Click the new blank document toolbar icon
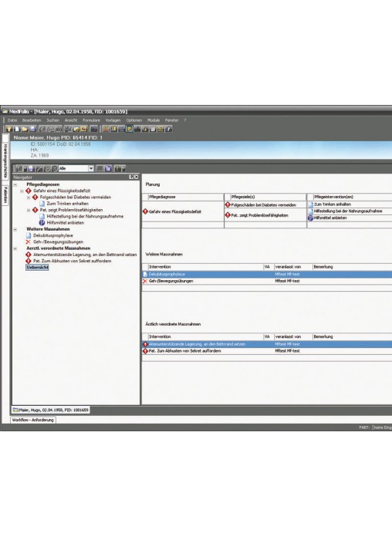 coord(17,129)
